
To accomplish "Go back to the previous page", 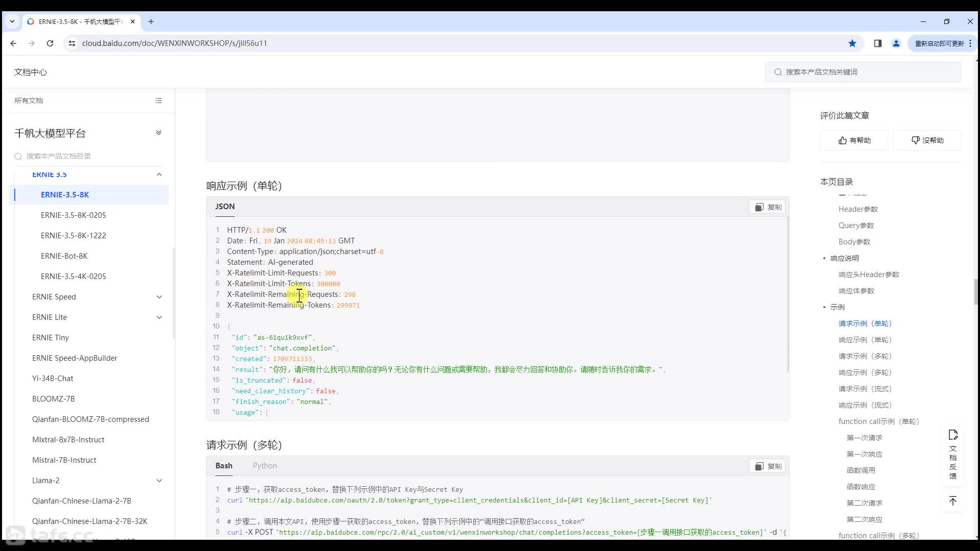I will tap(13, 43).
